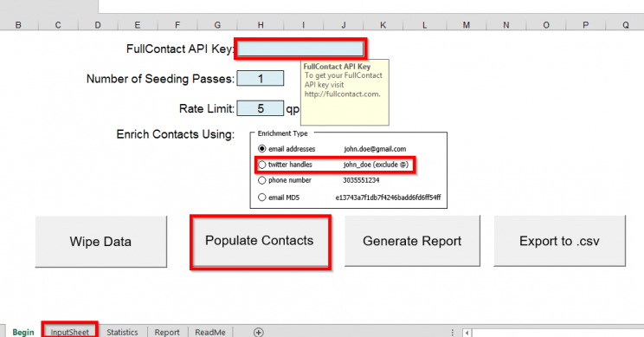
Task: Export data with Export to .csv button
Action: point(559,241)
